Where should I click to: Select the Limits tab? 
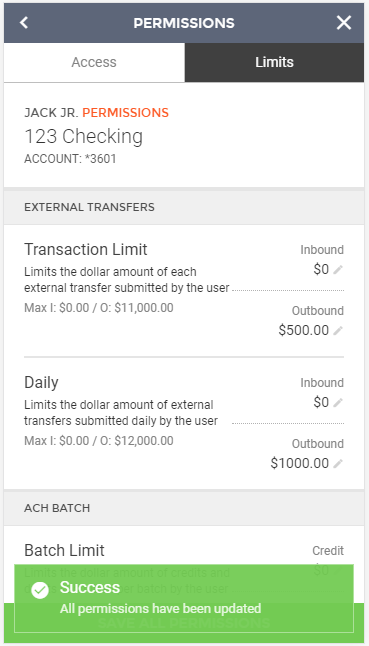[x=274, y=62]
